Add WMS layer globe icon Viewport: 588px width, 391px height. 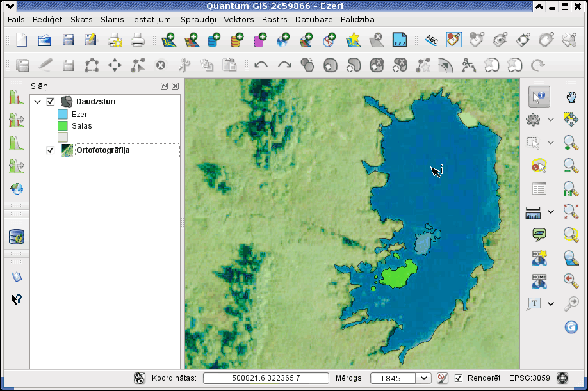[283, 40]
